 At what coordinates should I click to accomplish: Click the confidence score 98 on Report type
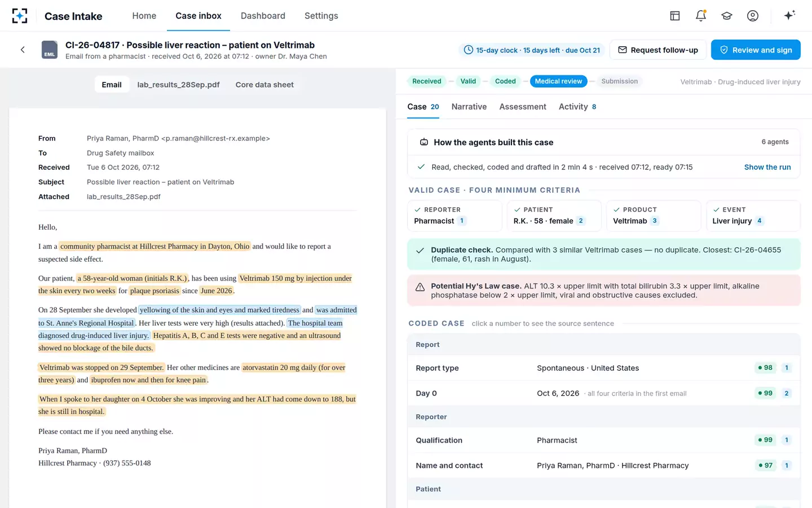765,368
